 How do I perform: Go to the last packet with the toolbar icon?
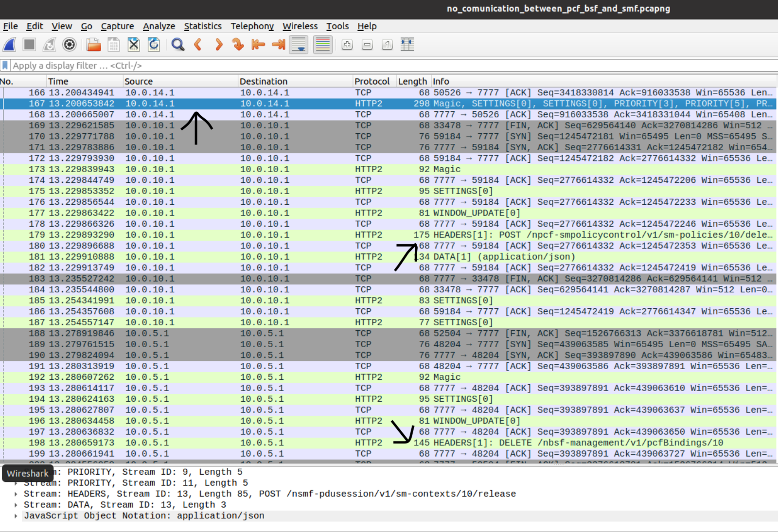click(x=278, y=44)
